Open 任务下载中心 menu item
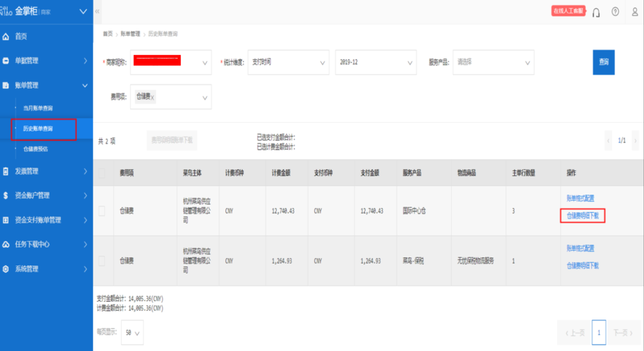 tap(32, 244)
